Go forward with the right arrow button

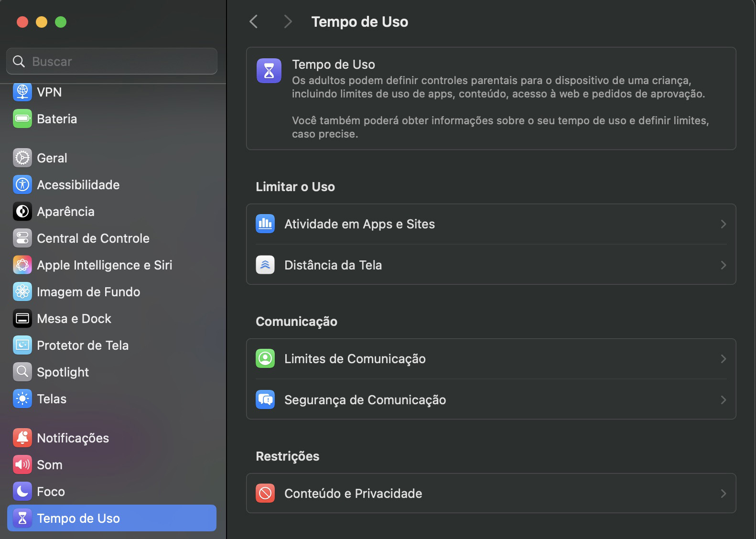click(287, 22)
